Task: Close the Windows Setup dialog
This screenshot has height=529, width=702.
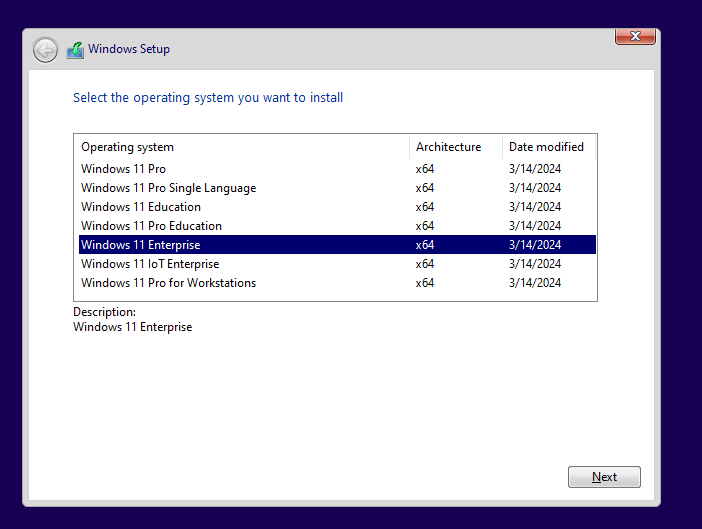Action: [x=635, y=36]
